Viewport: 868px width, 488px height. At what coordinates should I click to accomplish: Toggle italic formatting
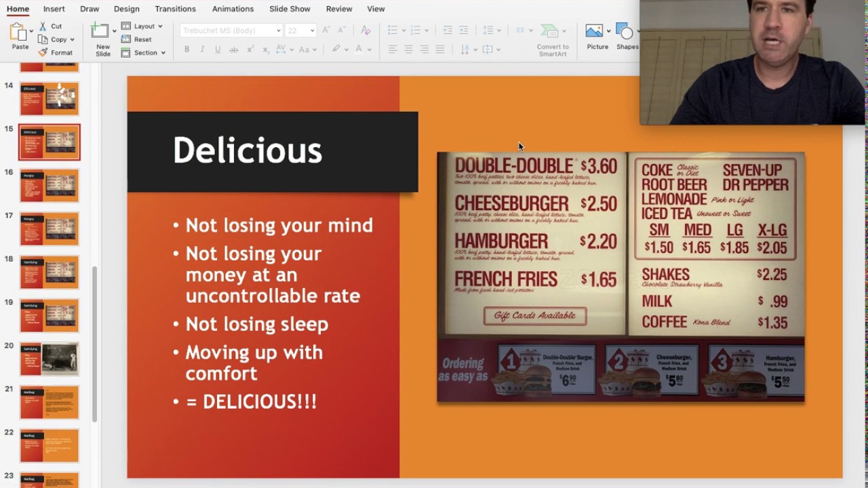pyautogui.click(x=202, y=49)
